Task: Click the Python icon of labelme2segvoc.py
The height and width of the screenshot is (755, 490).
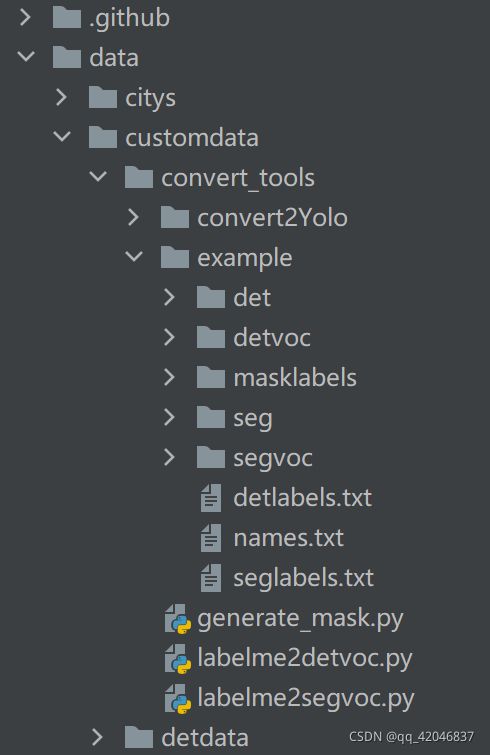Action: pyautogui.click(x=178, y=698)
